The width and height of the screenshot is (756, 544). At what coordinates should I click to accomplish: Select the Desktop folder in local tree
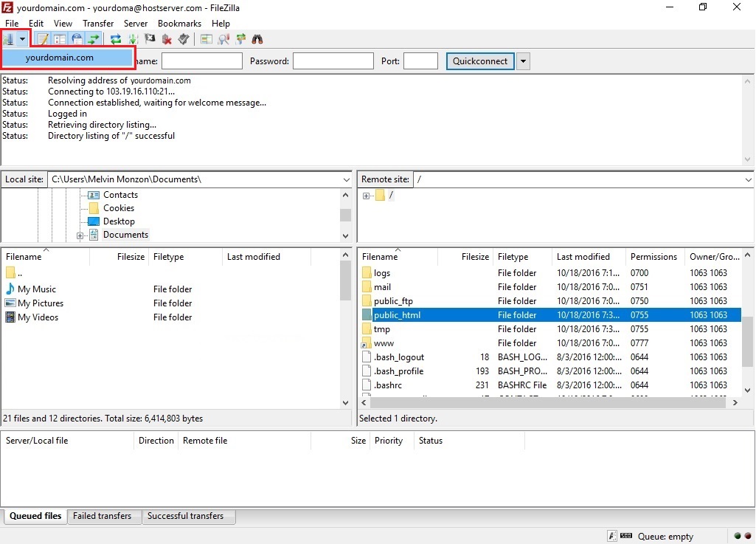coord(119,221)
